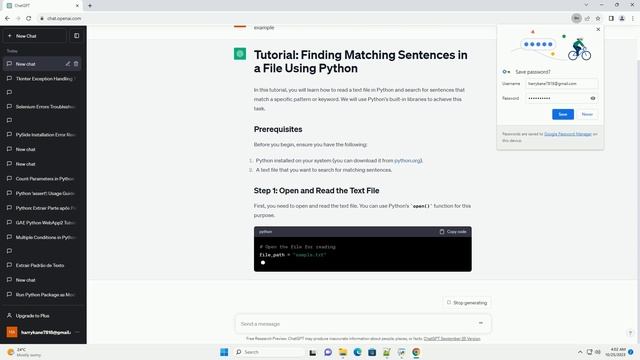640x360 pixels.
Task: Click the orange user avatar in the sidebar
Action: [12, 332]
